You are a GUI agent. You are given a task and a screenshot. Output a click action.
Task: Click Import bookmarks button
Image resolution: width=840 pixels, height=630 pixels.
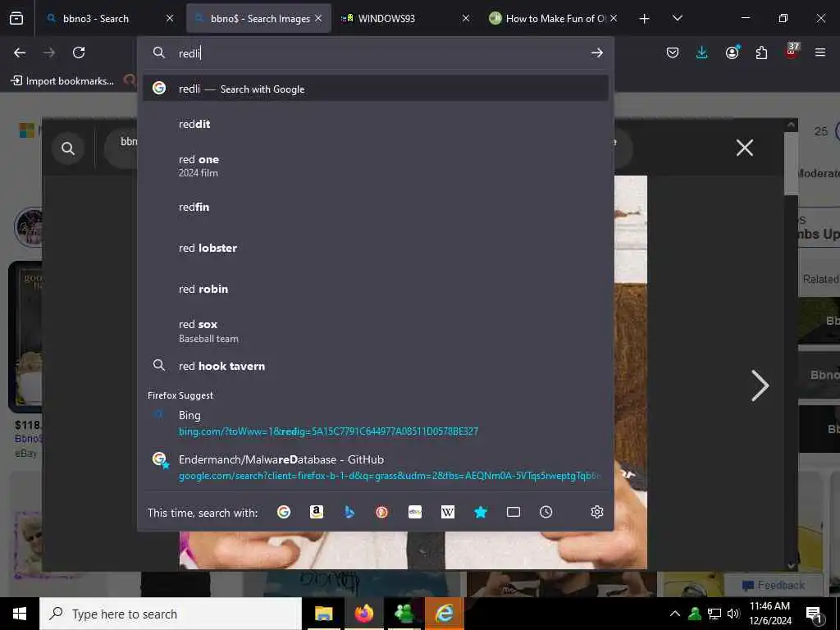62,81
